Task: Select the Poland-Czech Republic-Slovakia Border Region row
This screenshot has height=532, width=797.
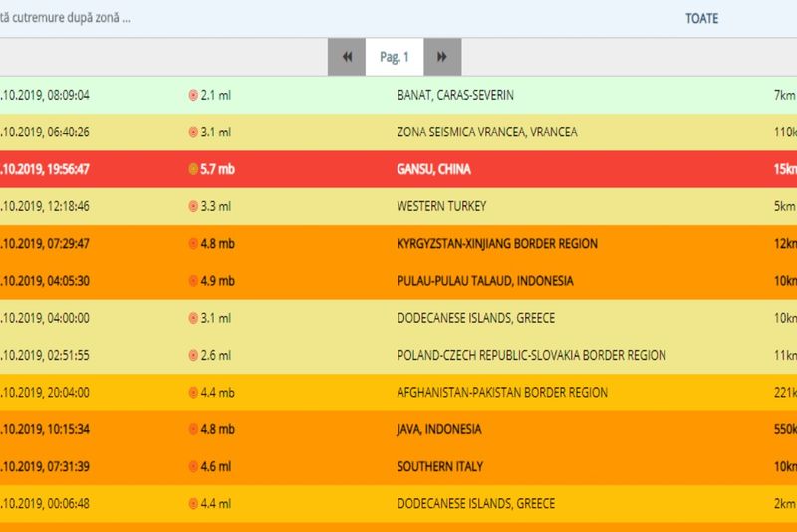Action: (531, 356)
